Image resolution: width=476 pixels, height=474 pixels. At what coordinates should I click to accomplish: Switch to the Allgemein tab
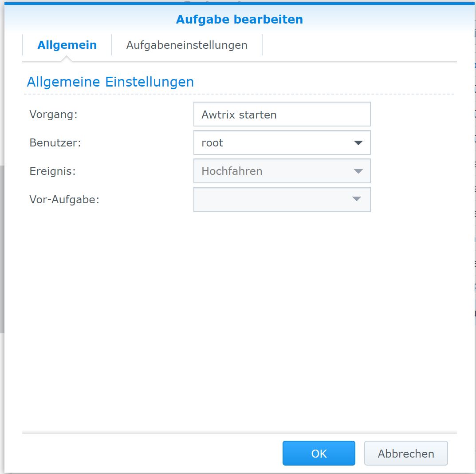67,45
